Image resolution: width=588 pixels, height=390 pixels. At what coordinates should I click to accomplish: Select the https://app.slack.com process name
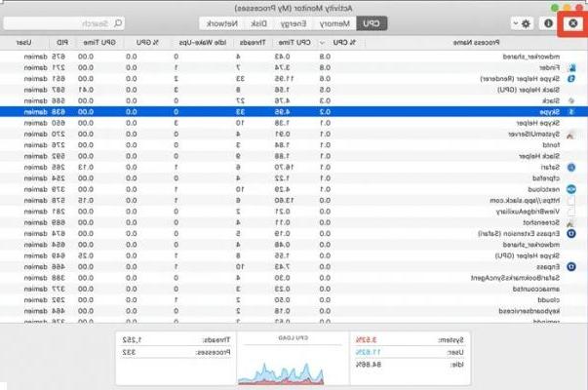click(525, 201)
